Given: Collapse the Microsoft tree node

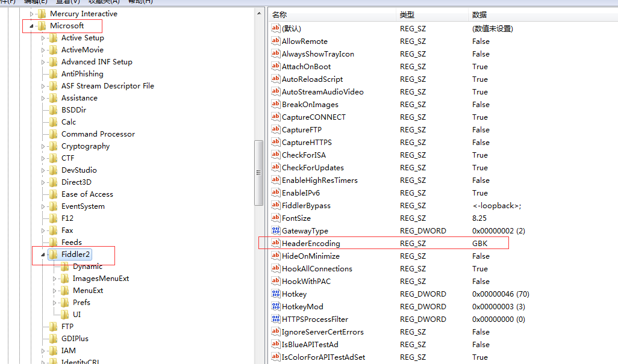Looking at the screenshot, I should coord(31,26).
